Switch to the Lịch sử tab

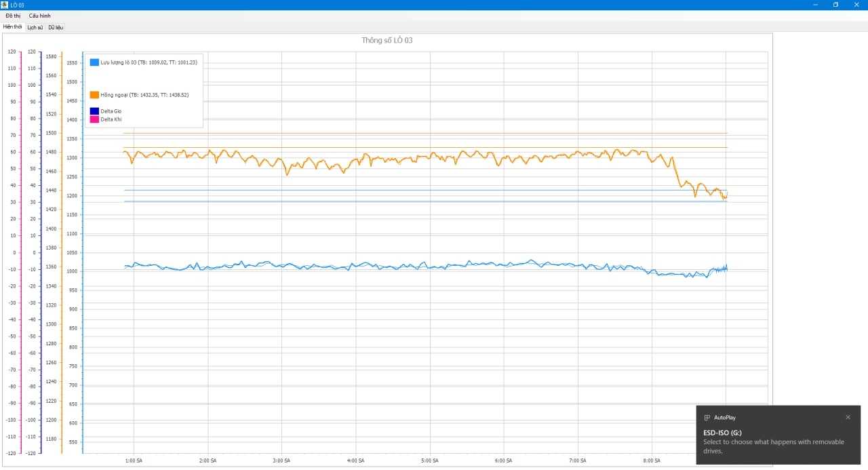(35, 27)
